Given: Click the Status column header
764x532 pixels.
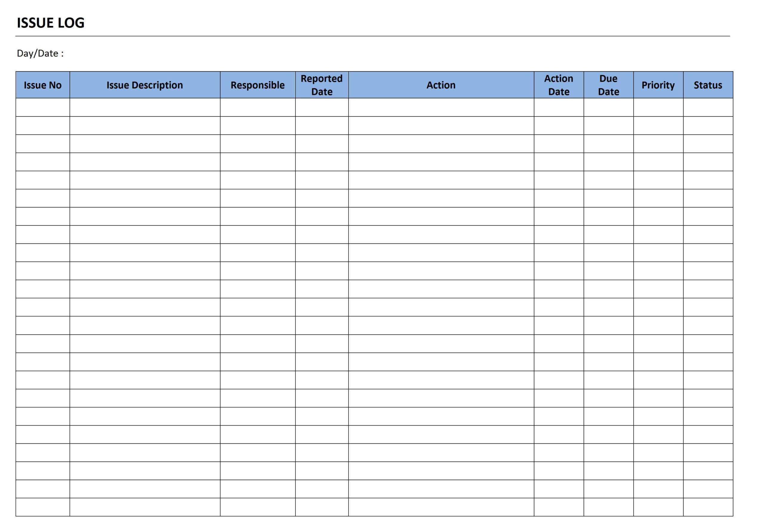Looking at the screenshot, I should 711,85.
